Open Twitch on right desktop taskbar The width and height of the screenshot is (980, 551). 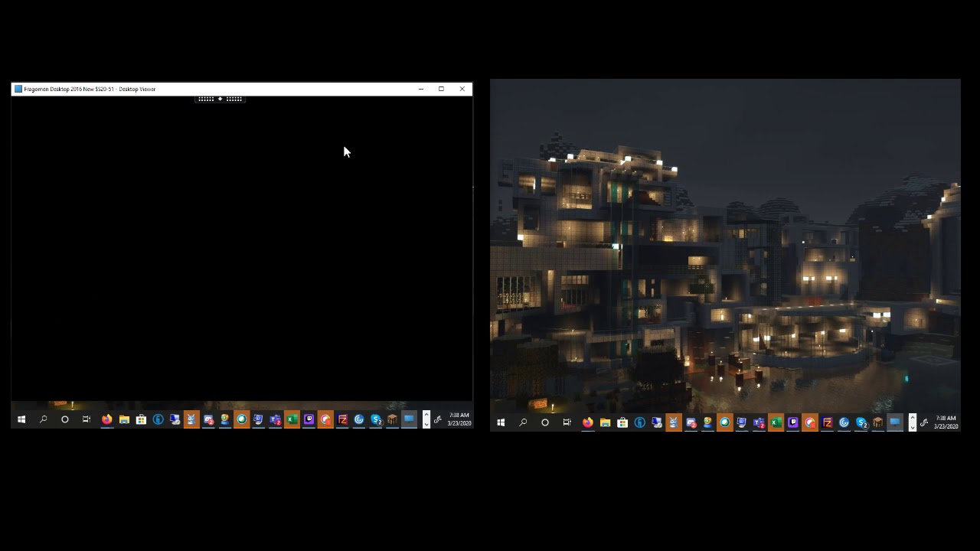(793, 422)
